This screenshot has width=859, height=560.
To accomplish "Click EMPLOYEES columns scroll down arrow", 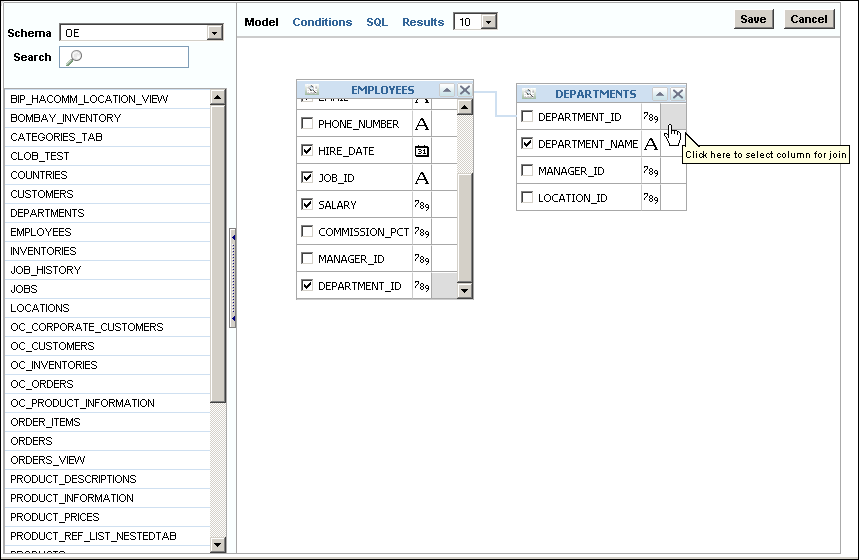I will pos(465,290).
